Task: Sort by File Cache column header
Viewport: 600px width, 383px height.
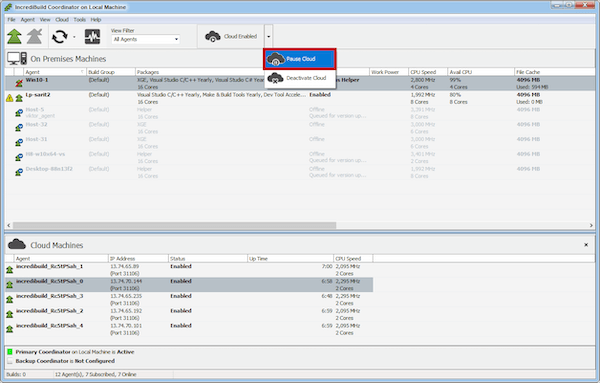Action: (554, 72)
